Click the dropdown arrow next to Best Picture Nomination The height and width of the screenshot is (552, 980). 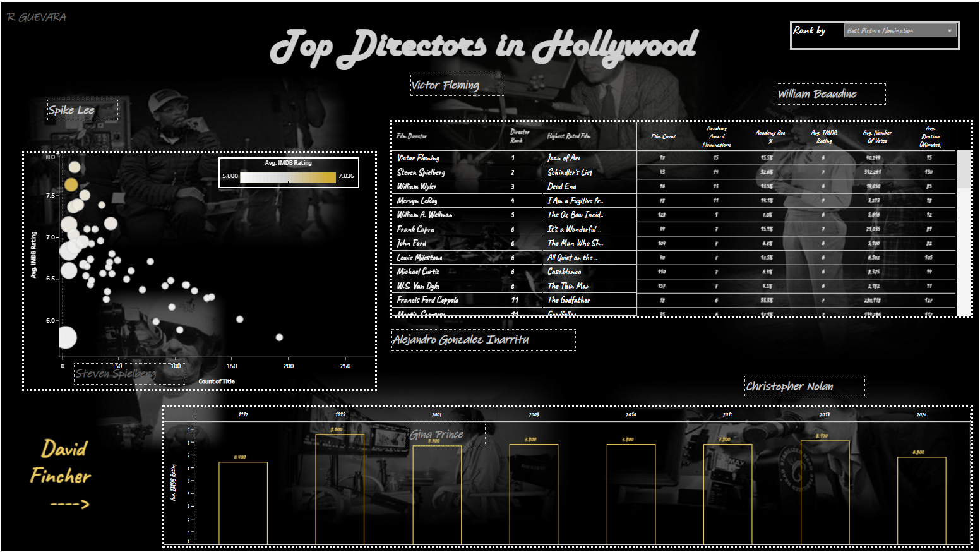pos(949,30)
